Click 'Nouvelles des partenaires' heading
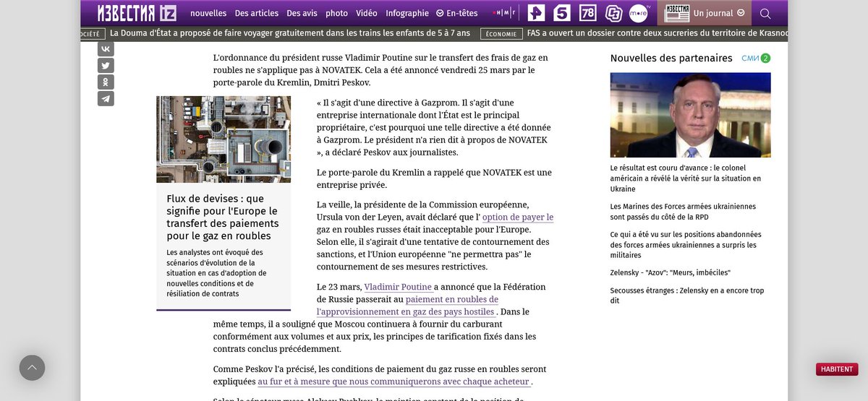 click(x=671, y=58)
